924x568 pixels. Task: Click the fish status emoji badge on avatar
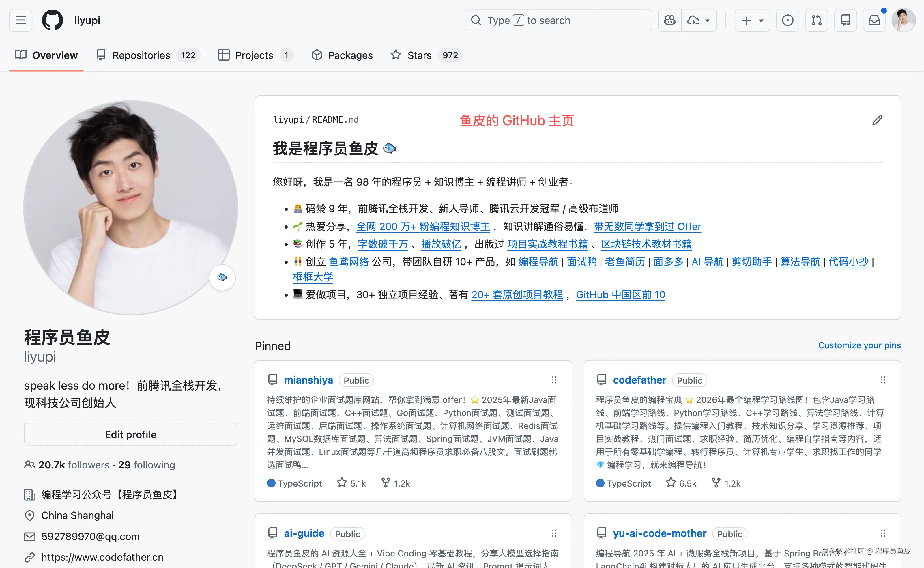coord(222,277)
